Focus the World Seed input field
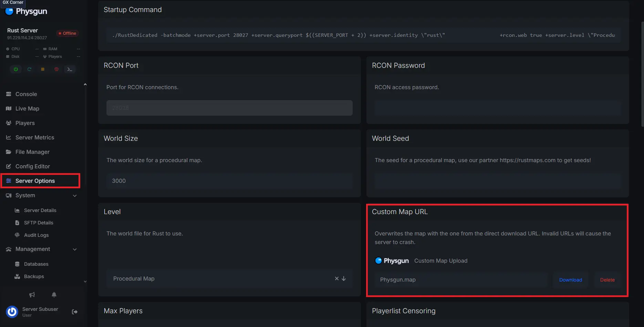 click(498, 181)
